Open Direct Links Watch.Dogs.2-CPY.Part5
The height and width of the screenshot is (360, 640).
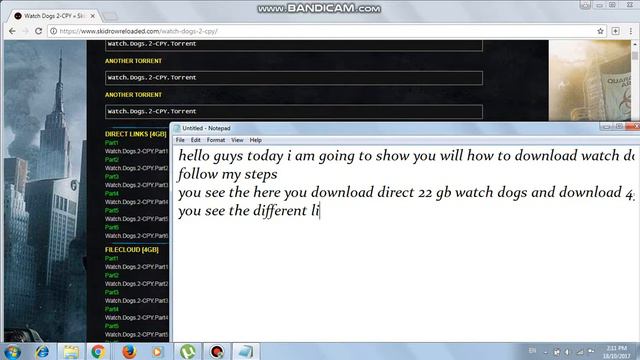point(136,219)
